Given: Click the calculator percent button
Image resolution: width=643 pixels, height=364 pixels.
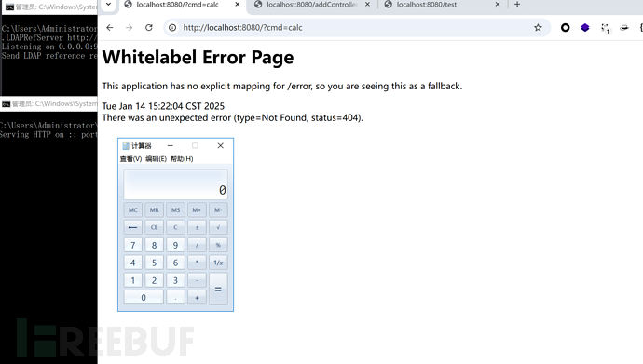Looking at the screenshot, I should 218,245.
